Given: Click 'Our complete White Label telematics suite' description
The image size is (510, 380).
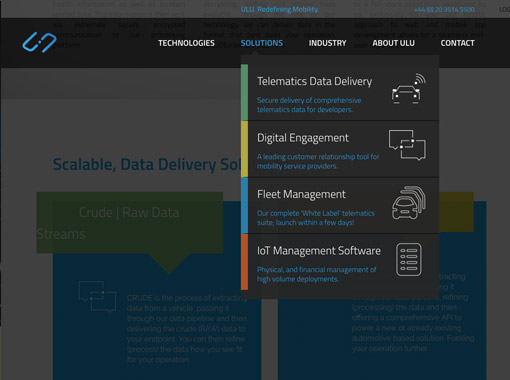Looking at the screenshot, I should click(316, 218).
